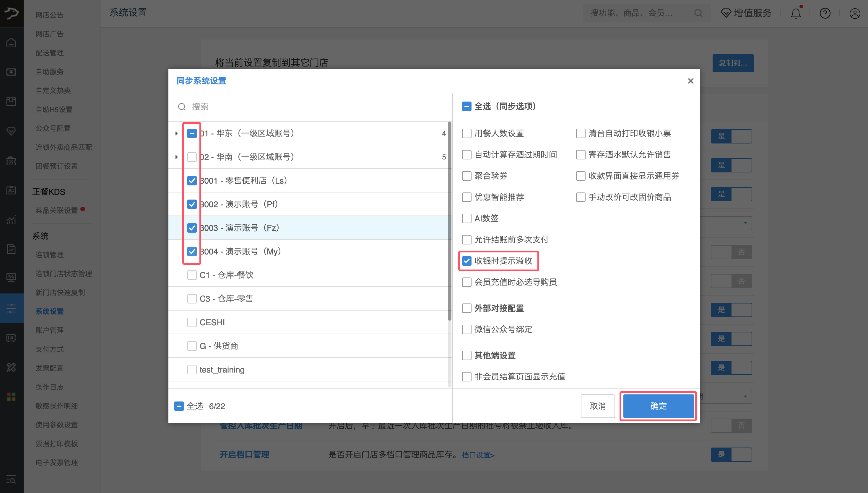The width and height of the screenshot is (868, 493).
Task: Check the 用餐人数设置 option
Action: click(466, 133)
